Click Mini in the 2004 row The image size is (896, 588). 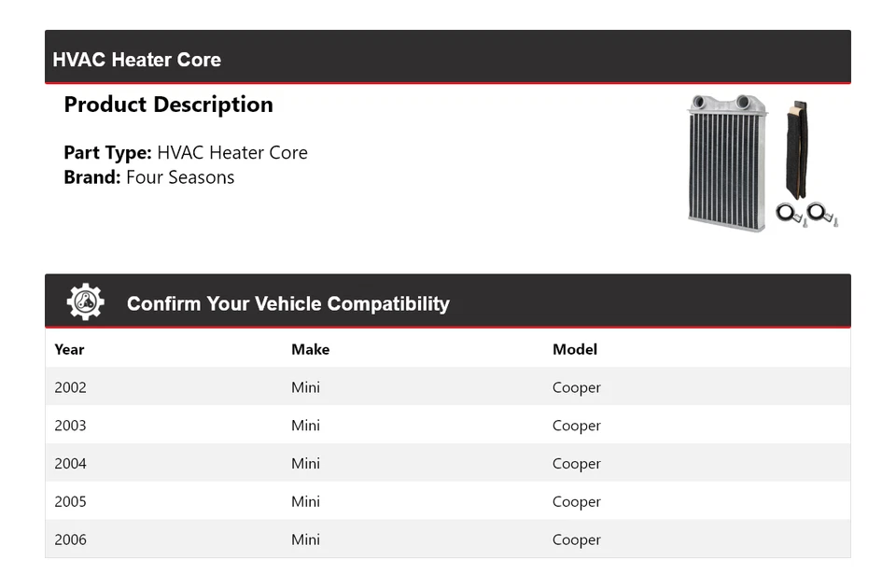tap(305, 464)
